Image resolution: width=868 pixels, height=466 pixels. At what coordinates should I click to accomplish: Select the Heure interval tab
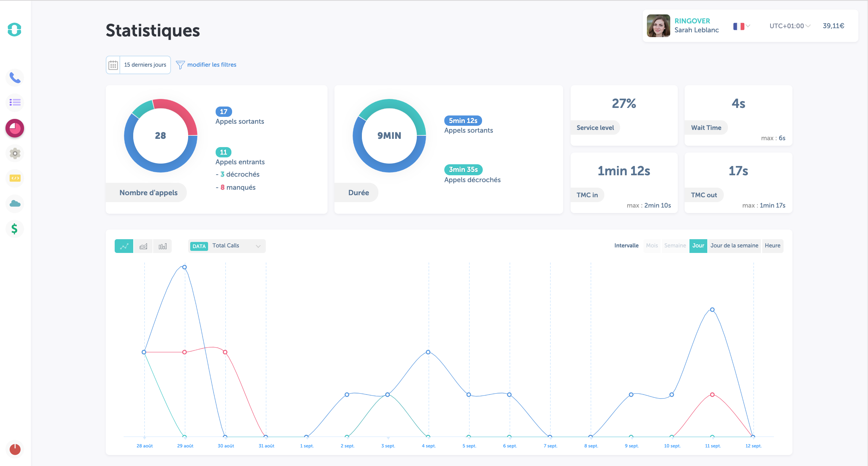(773, 245)
